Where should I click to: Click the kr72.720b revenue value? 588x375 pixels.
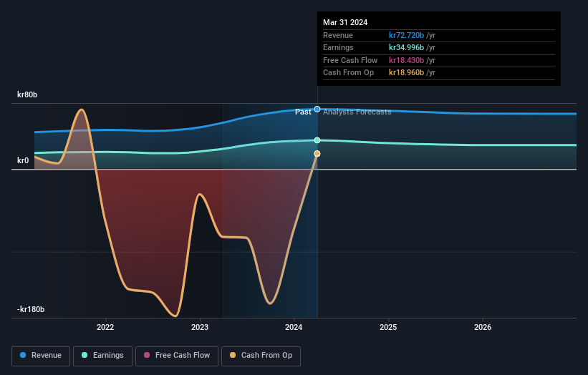(x=407, y=35)
